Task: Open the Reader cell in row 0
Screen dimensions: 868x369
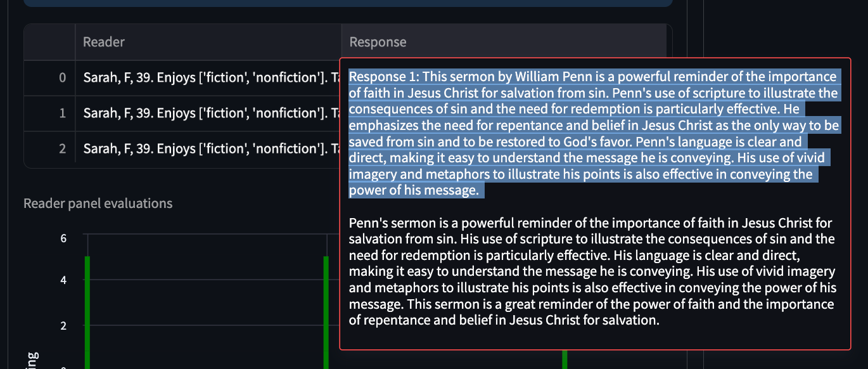Action: pos(208,78)
